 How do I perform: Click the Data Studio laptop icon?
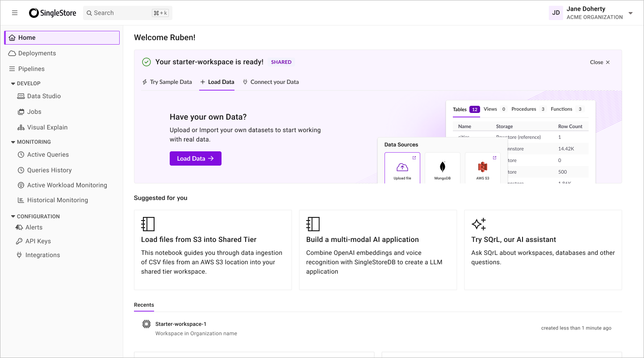click(21, 96)
